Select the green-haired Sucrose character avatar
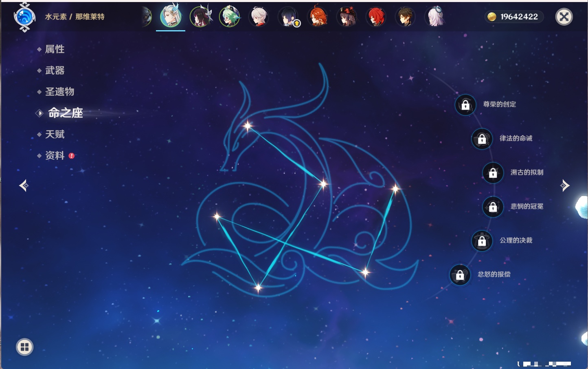Screen dimensions: 588x369 click(230, 17)
